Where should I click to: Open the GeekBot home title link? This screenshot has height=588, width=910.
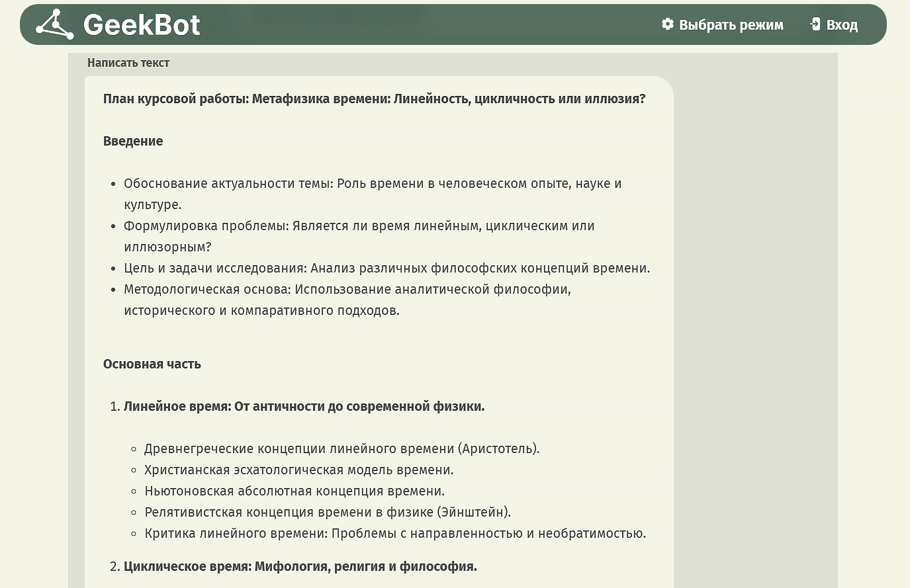(142, 25)
